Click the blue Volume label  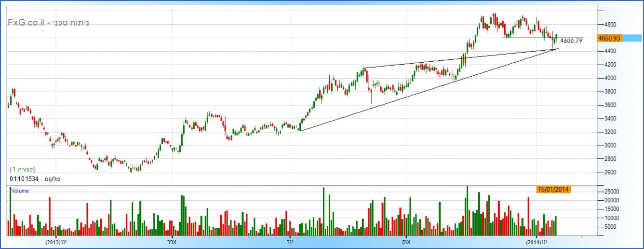tap(20, 191)
